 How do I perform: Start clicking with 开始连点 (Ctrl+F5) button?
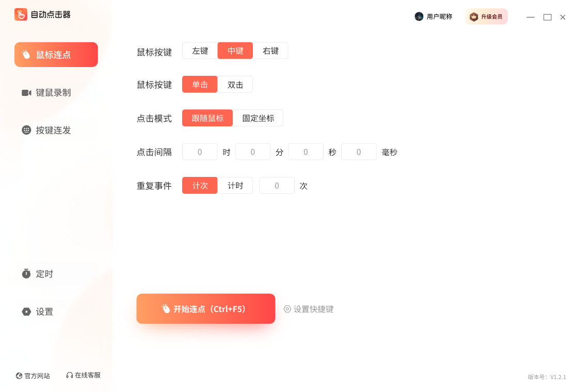(206, 309)
